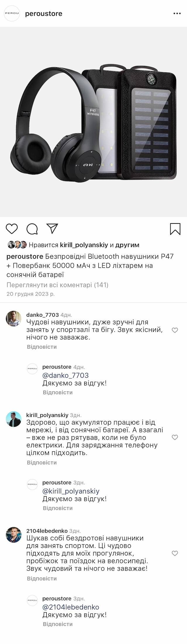This screenshot has width=187, height=644.
Task: Reply to danko_7703's comment
Action: pos(42,347)
